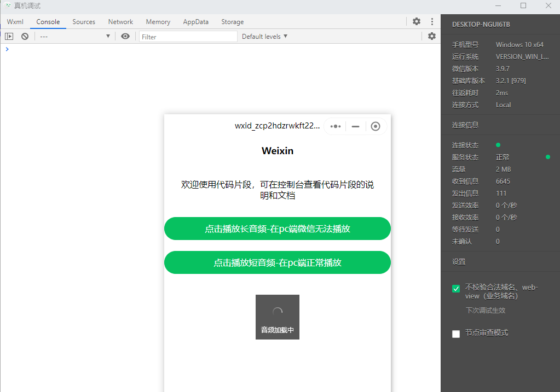Screen dimensions: 560x392
Task: Click DESKTOP-NGUI6TB device name
Action: click(x=481, y=25)
